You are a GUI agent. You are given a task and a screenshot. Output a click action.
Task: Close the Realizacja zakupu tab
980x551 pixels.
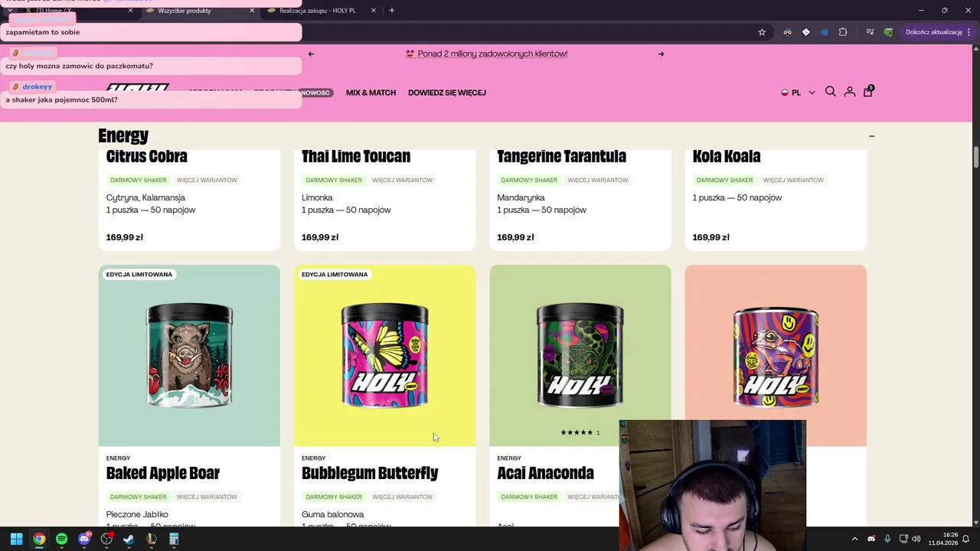(x=374, y=11)
